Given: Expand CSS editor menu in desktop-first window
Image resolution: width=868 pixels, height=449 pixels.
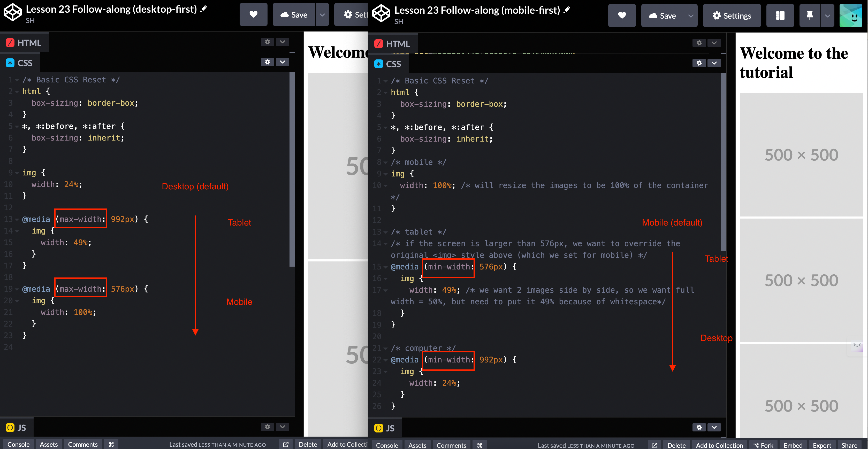Looking at the screenshot, I should tap(282, 62).
